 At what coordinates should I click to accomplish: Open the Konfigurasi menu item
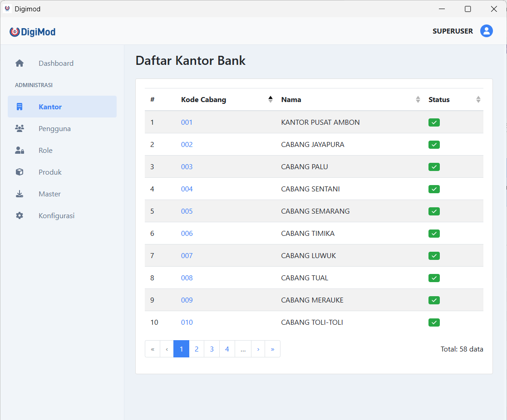(56, 216)
